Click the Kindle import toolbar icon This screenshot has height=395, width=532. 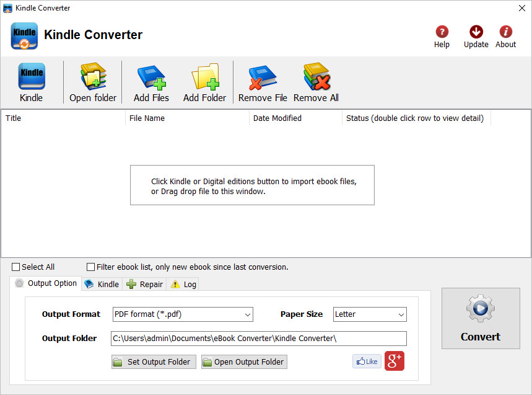pos(31,76)
